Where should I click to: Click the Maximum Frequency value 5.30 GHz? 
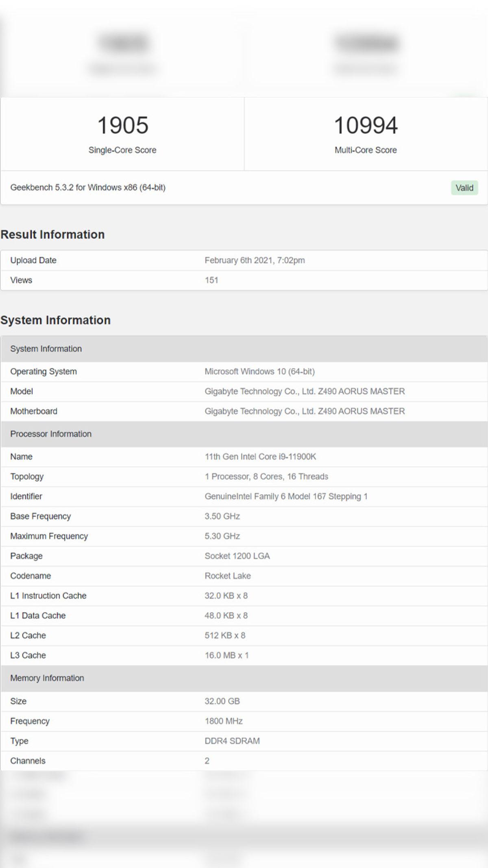(x=222, y=536)
